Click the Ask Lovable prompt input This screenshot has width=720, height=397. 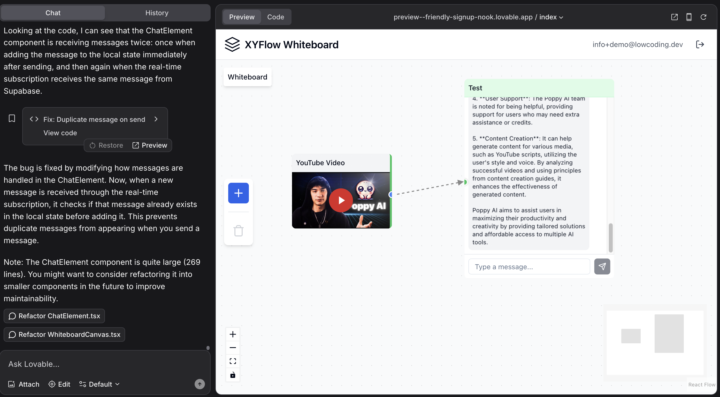coord(105,364)
